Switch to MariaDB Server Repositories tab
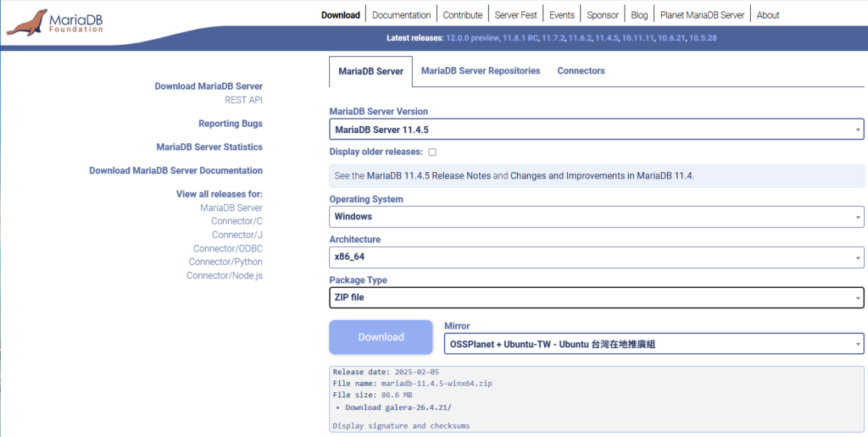Image resolution: width=868 pixels, height=437 pixels. point(481,71)
